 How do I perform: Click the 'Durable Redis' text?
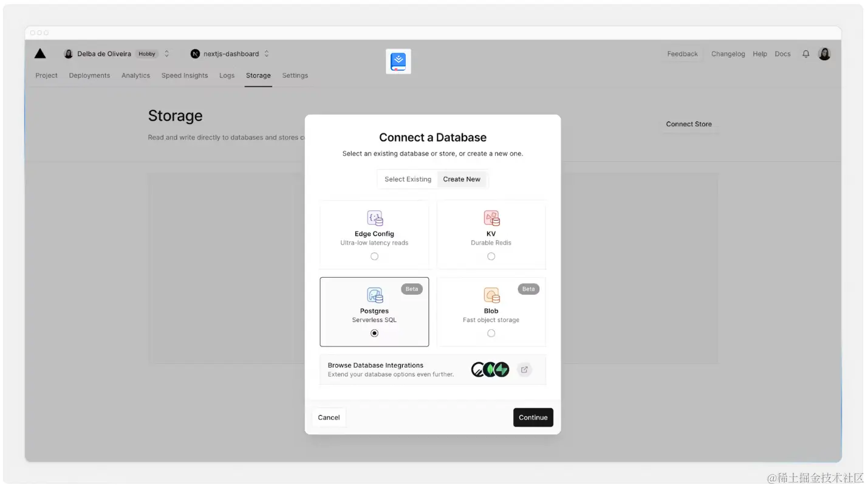point(491,242)
